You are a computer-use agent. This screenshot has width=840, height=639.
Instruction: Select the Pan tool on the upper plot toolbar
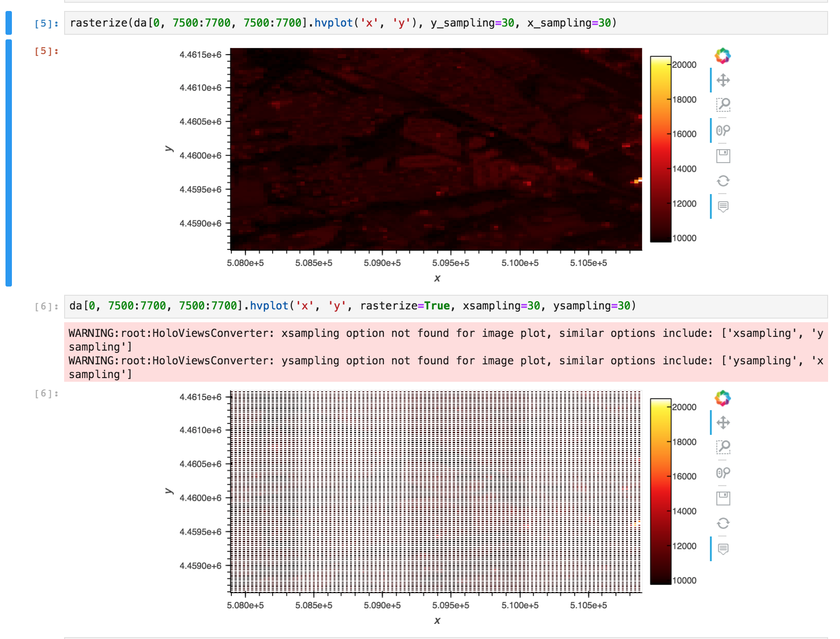(x=724, y=80)
